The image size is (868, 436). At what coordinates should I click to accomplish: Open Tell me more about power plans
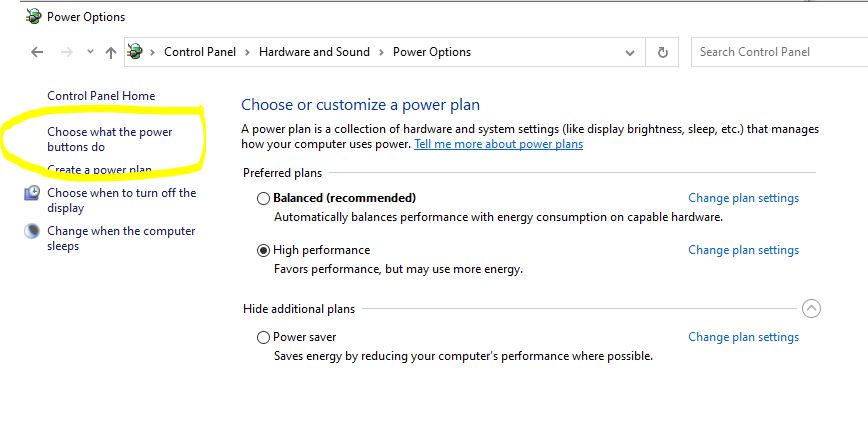498,144
